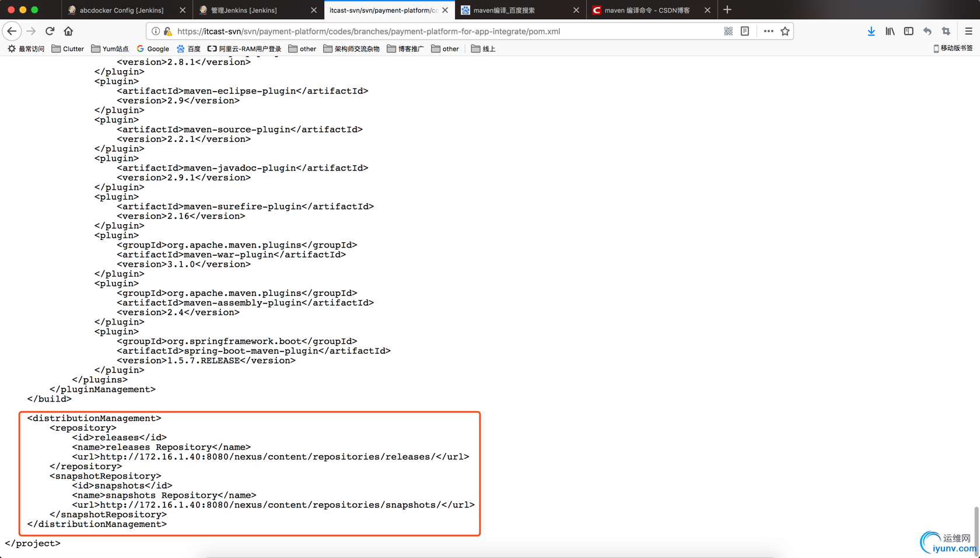The height and width of the screenshot is (558, 980).
Task: Open a new browser tab
Action: (727, 10)
